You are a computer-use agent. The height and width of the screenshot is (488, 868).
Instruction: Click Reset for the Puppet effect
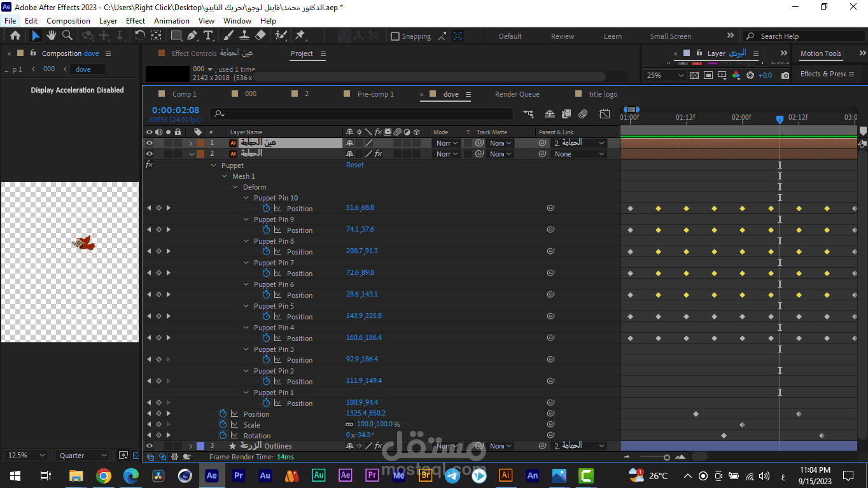(x=355, y=165)
